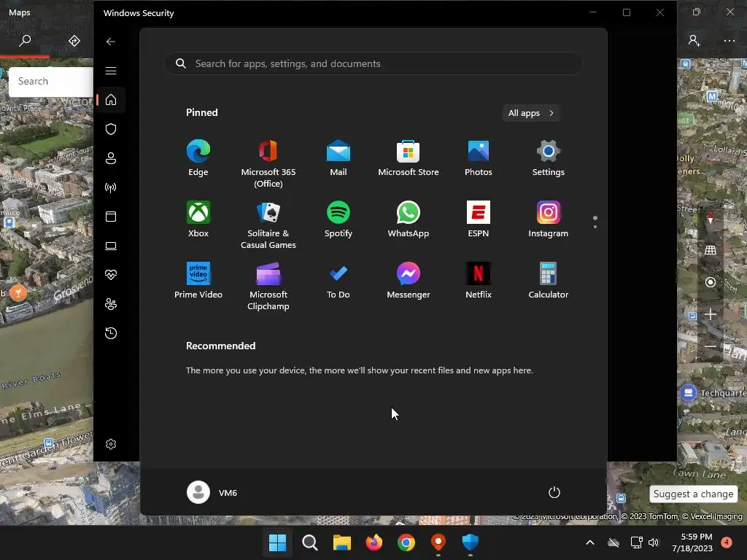Open Protection history clock icon
Image resolution: width=747 pixels, height=560 pixels.
click(111, 332)
